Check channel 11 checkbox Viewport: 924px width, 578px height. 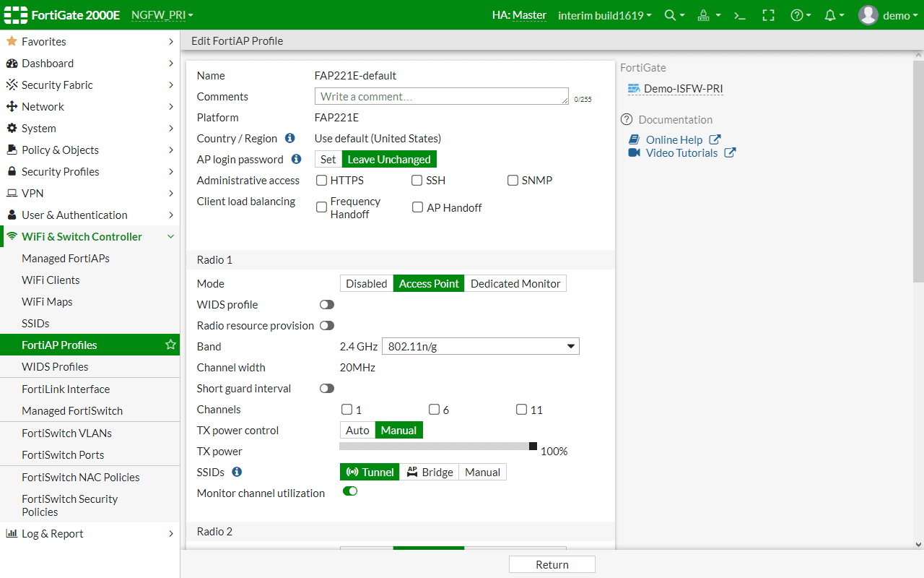click(521, 410)
